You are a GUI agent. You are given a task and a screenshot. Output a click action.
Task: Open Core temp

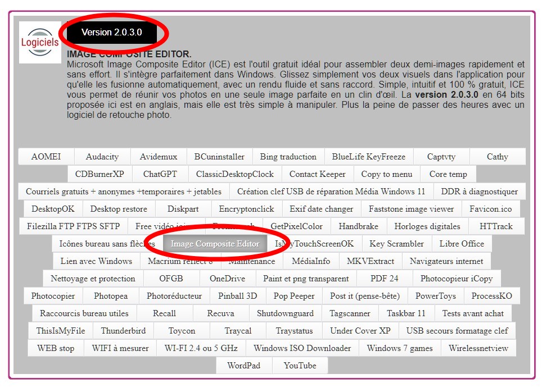(x=448, y=174)
